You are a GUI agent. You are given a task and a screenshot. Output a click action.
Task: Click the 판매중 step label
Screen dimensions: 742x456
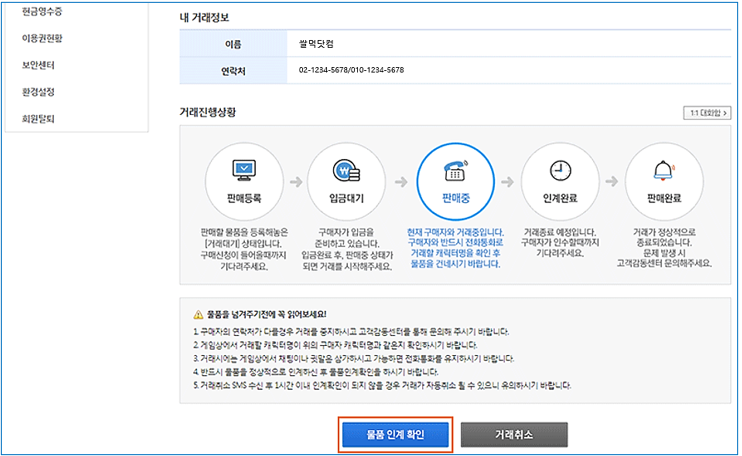pos(456,198)
